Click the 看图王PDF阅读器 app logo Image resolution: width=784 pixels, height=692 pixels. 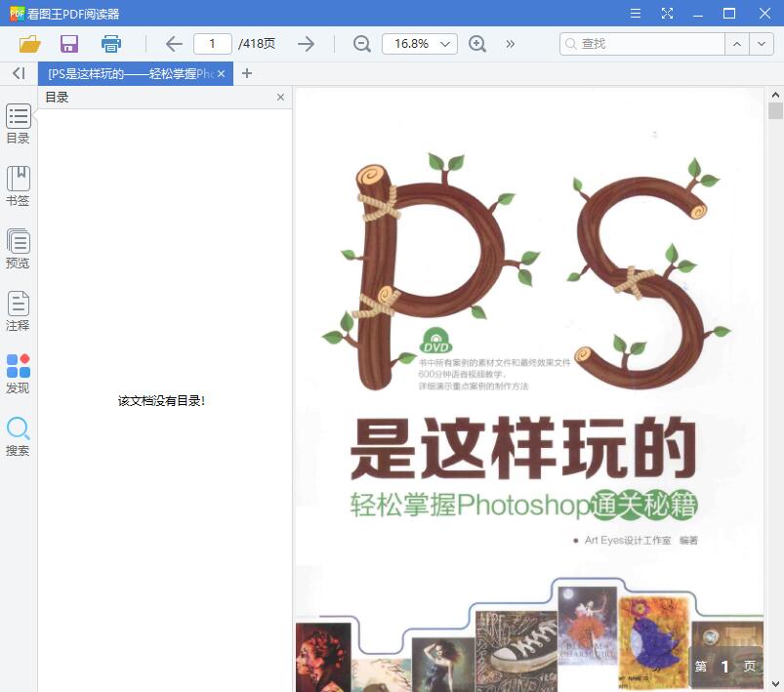pos(17,13)
